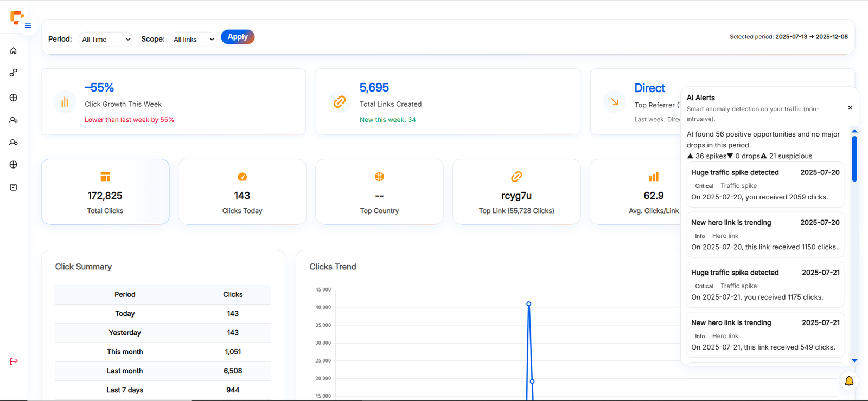Open the 2025-07-20 huge traffic spike alert
This screenshot has width=868, height=401.
[x=765, y=185]
